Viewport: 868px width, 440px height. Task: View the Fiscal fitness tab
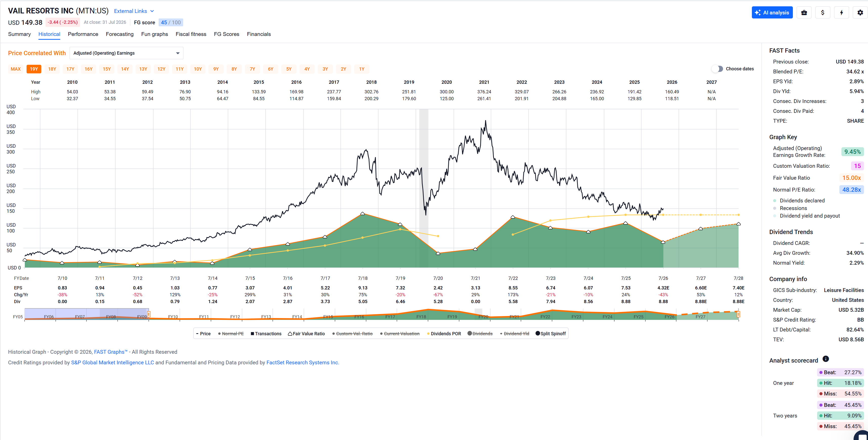coord(191,34)
